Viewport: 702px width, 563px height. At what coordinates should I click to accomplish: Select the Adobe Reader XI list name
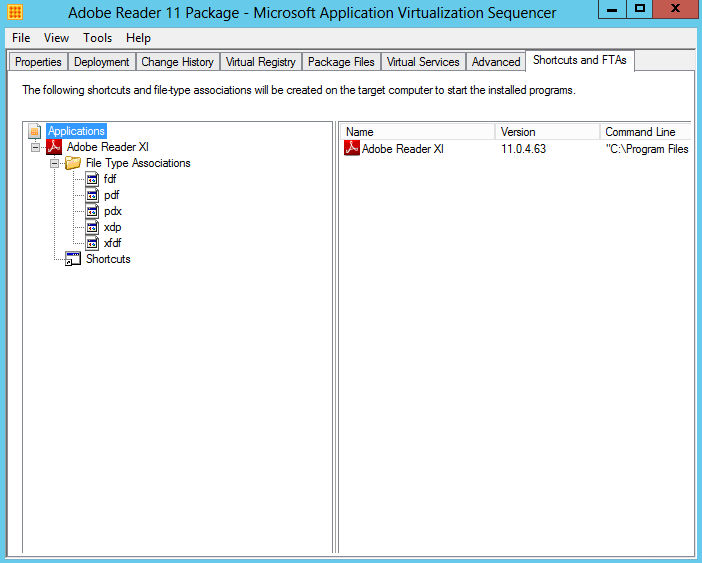402,149
